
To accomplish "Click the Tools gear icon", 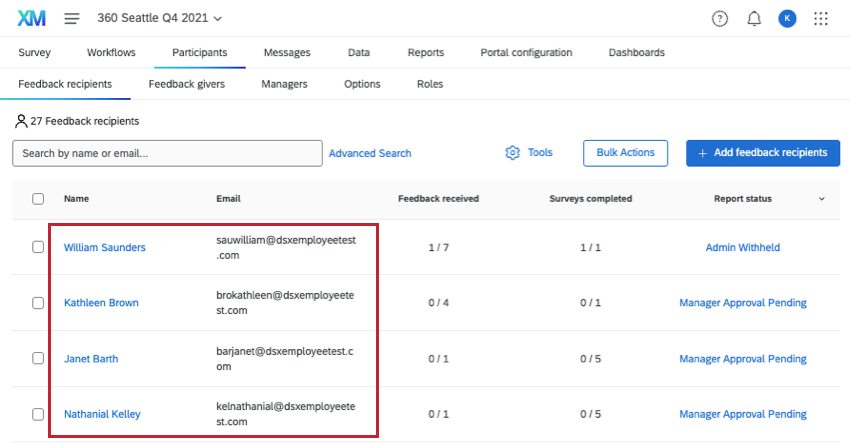I will click(512, 153).
